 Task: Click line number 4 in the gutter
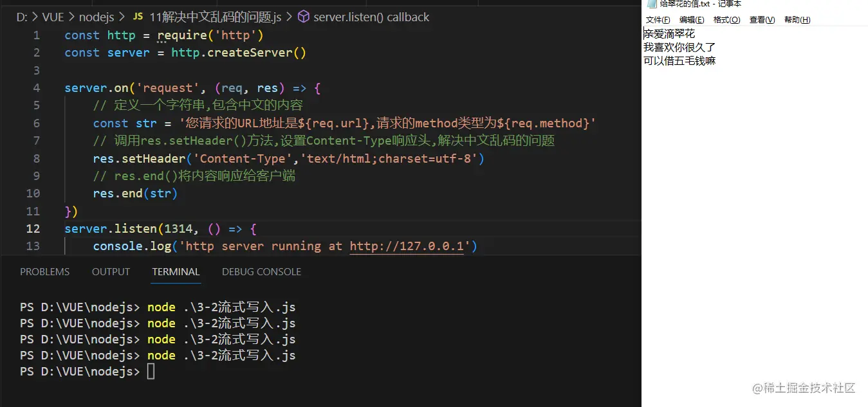coord(37,88)
